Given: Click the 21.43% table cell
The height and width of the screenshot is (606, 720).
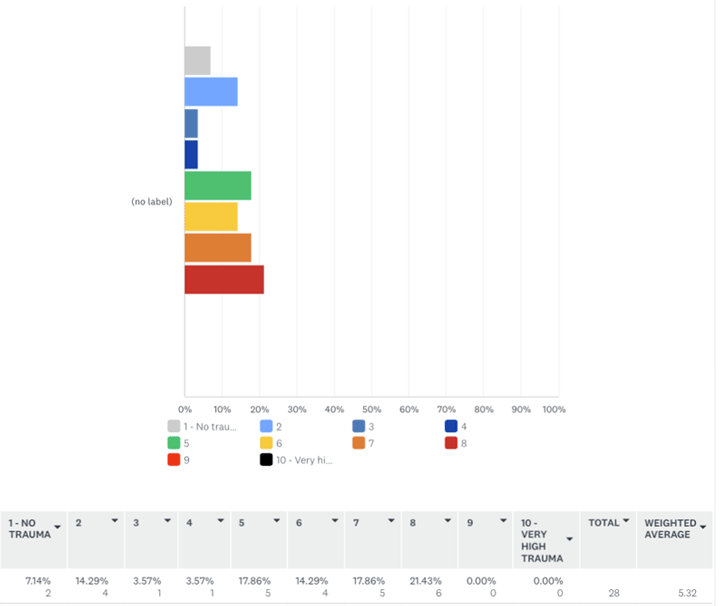Looking at the screenshot, I should (426, 581).
